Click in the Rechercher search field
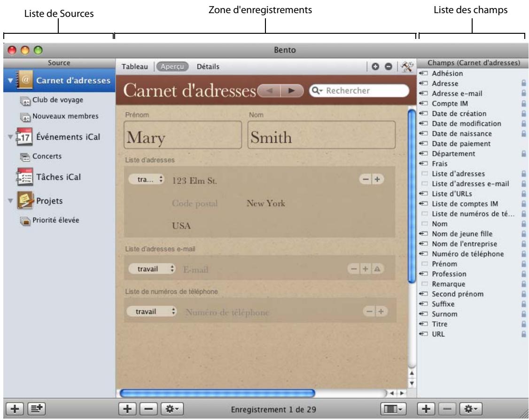The height and width of the screenshot is (420, 529). click(x=359, y=91)
